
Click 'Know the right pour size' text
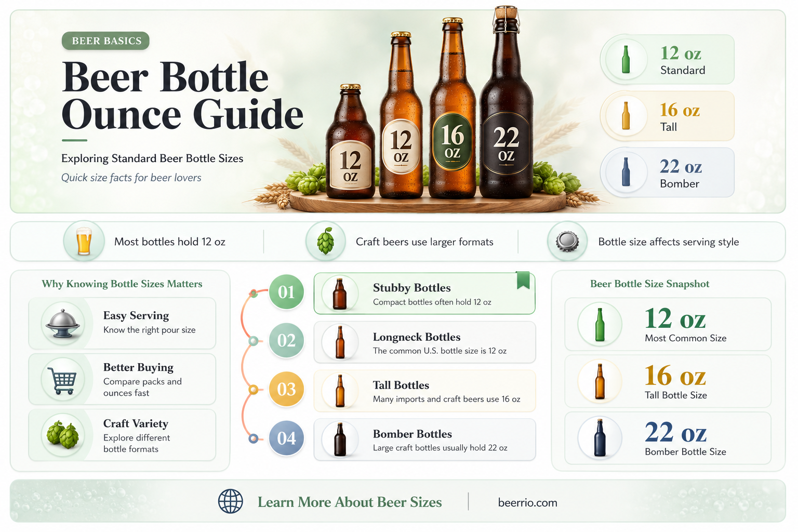(x=150, y=330)
